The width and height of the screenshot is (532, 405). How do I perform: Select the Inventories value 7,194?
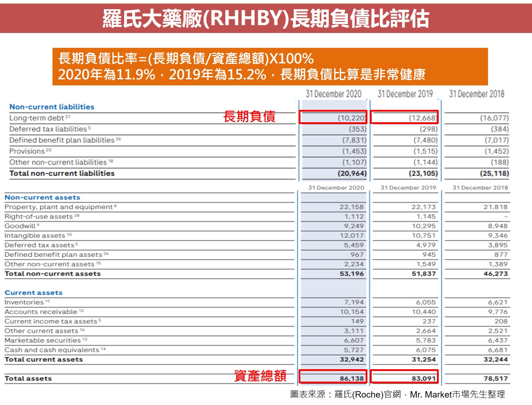point(354,302)
